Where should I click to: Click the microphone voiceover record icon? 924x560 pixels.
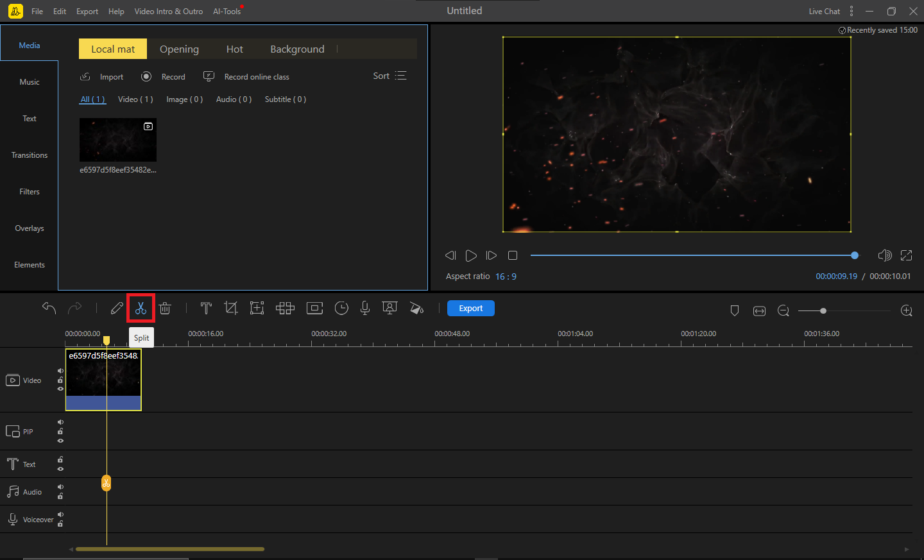365,309
